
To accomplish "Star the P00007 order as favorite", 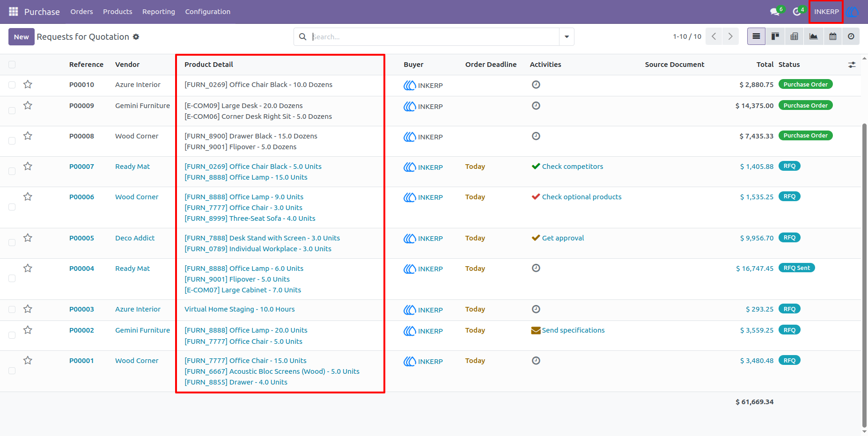I will click(x=28, y=166).
